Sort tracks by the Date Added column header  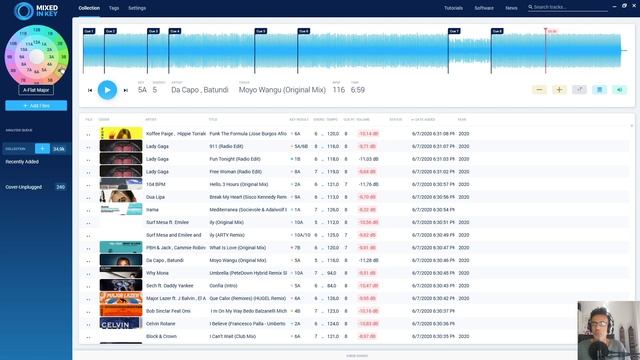[x=423, y=120]
